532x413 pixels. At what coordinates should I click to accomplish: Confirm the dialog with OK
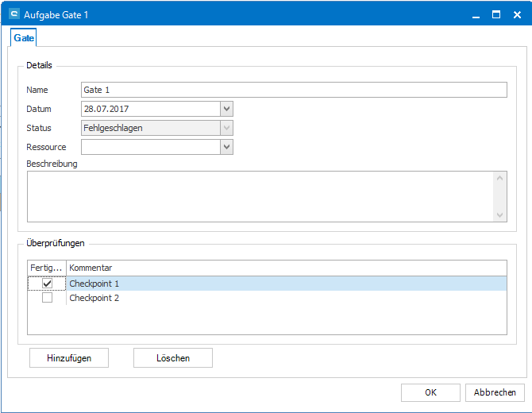(430, 392)
